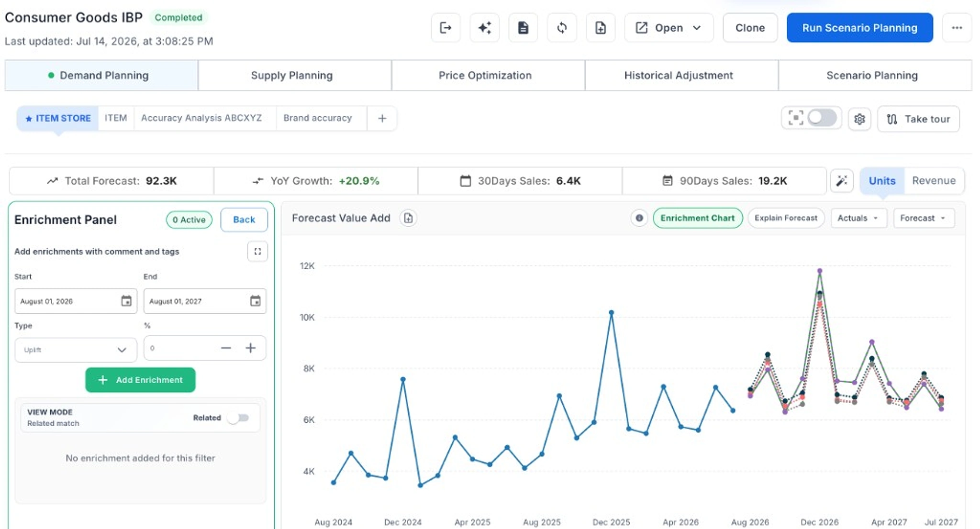Switch to Revenue view

[934, 181]
